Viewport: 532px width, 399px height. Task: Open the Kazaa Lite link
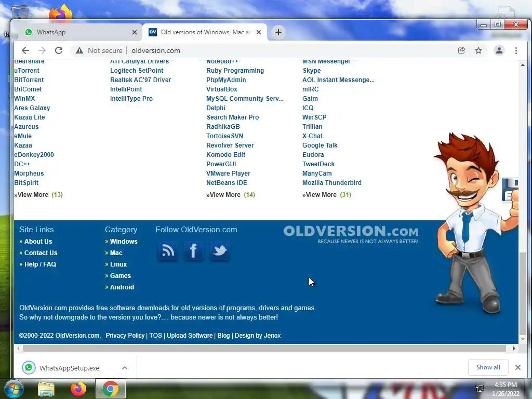click(x=30, y=117)
